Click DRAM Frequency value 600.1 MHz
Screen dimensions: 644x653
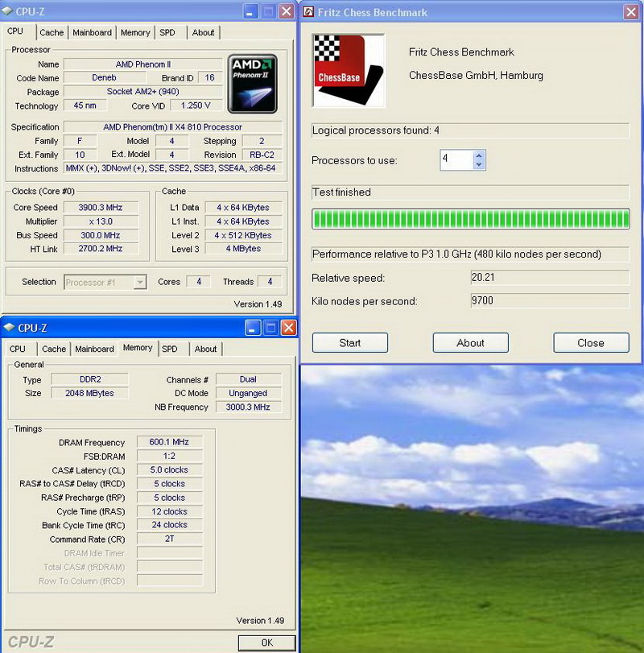[x=169, y=442]
